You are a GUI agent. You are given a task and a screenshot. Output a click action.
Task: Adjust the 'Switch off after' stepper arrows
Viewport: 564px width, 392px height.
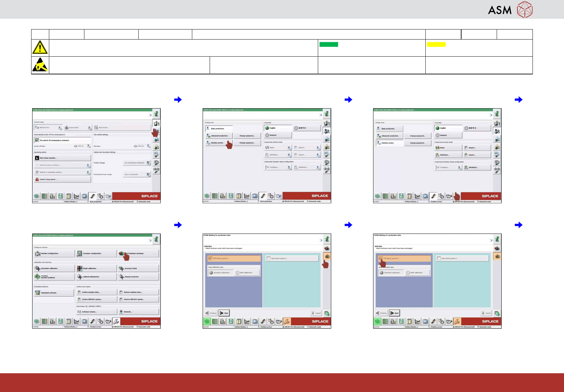pyautogui.click(x=76, y=146)
